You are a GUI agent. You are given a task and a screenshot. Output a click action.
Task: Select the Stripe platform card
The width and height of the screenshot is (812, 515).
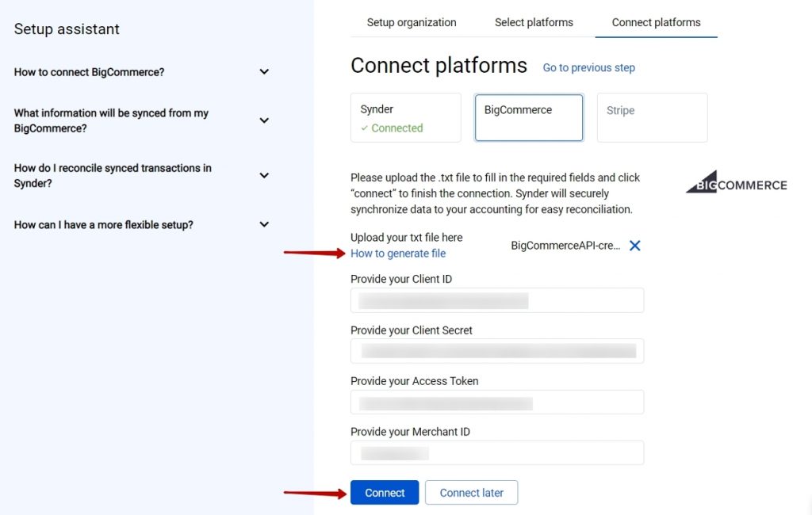coord(652,117)
